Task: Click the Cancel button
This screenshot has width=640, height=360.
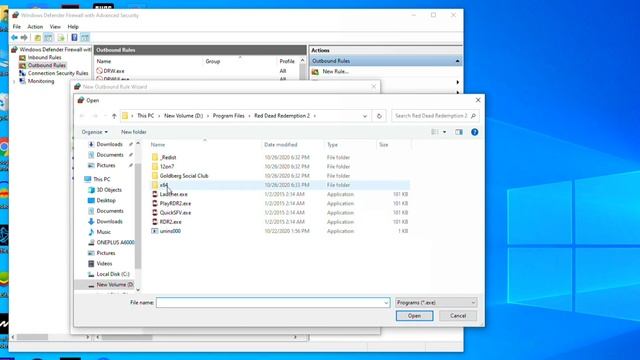Action: [458, 316]
